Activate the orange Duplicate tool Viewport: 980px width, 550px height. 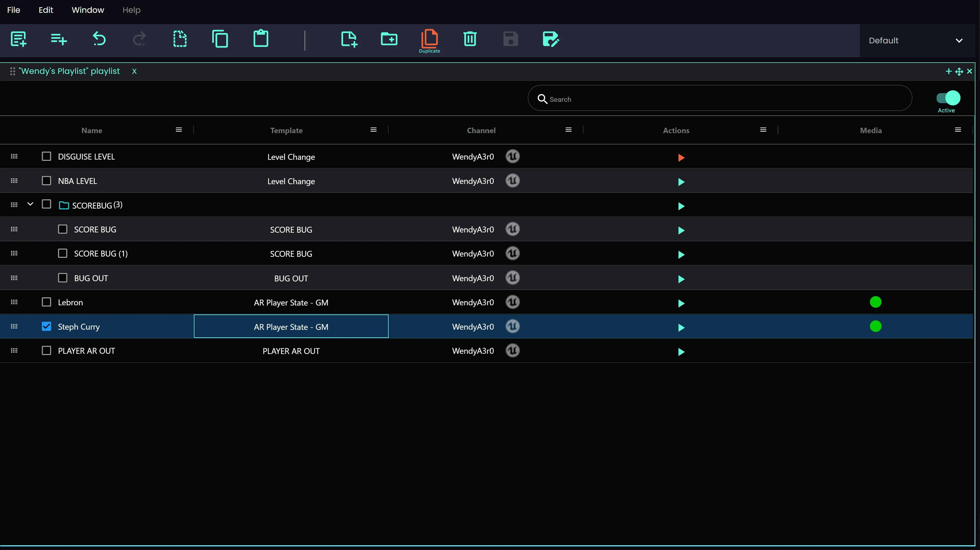pos(429,39)
